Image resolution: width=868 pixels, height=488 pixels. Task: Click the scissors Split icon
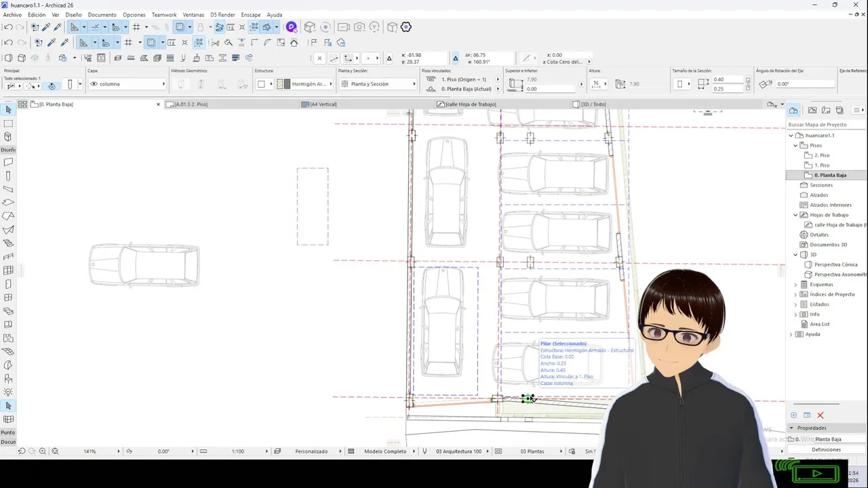tap(216, 43)
